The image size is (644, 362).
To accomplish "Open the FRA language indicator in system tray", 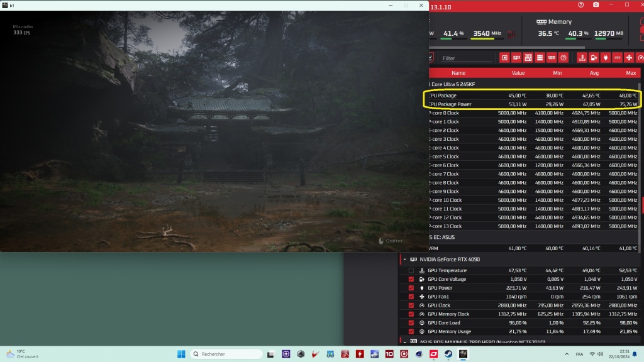I will point(579,354).
